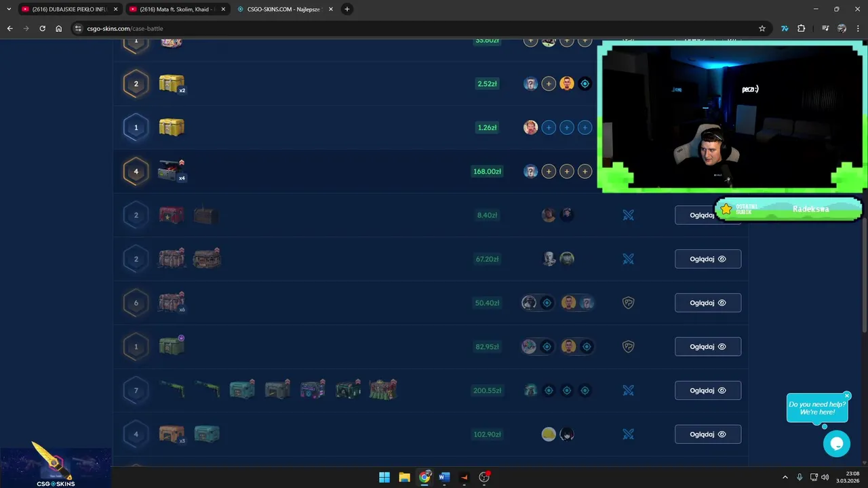Open the Windows Start menu
The image size is (868, 488).
click(x=384, y=477)
